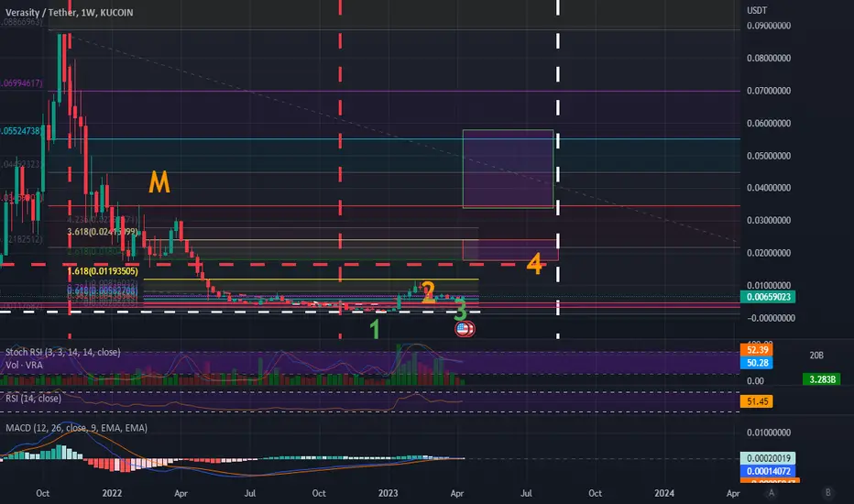Click the blue 0.00014072 MACD value tag

pos(768,471)
